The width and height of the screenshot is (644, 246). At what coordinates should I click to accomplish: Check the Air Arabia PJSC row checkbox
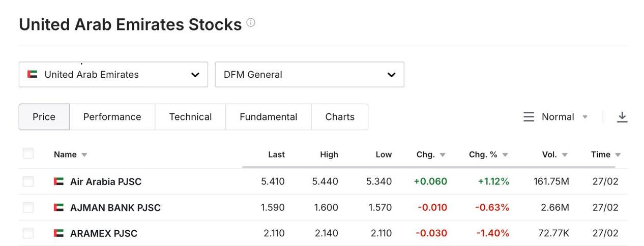click(x=28, y=181)
